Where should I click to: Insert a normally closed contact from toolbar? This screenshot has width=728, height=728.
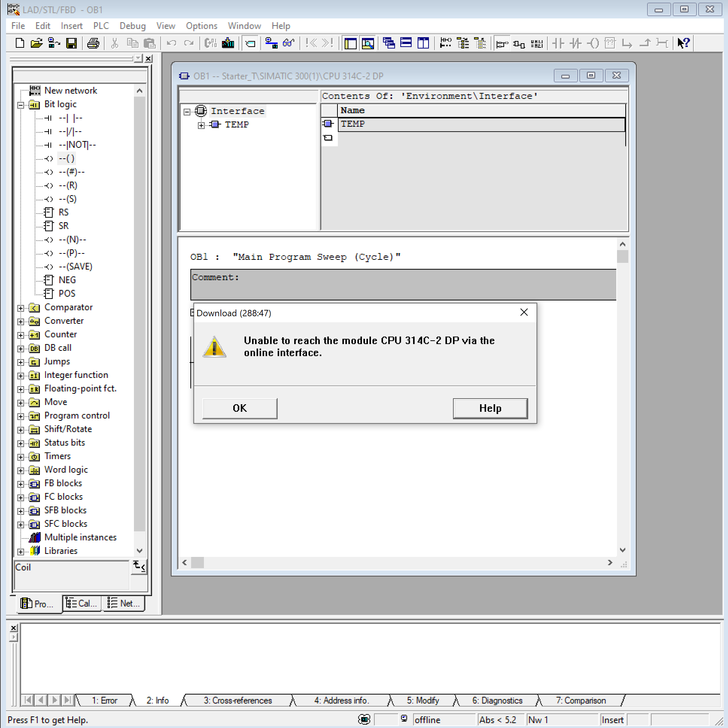click(576, 43)
